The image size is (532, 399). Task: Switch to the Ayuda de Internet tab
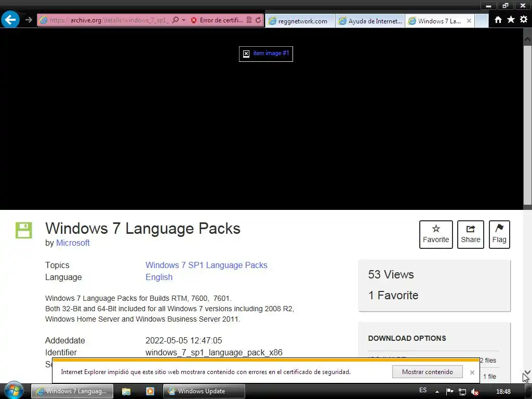click(x=370, y=21)
